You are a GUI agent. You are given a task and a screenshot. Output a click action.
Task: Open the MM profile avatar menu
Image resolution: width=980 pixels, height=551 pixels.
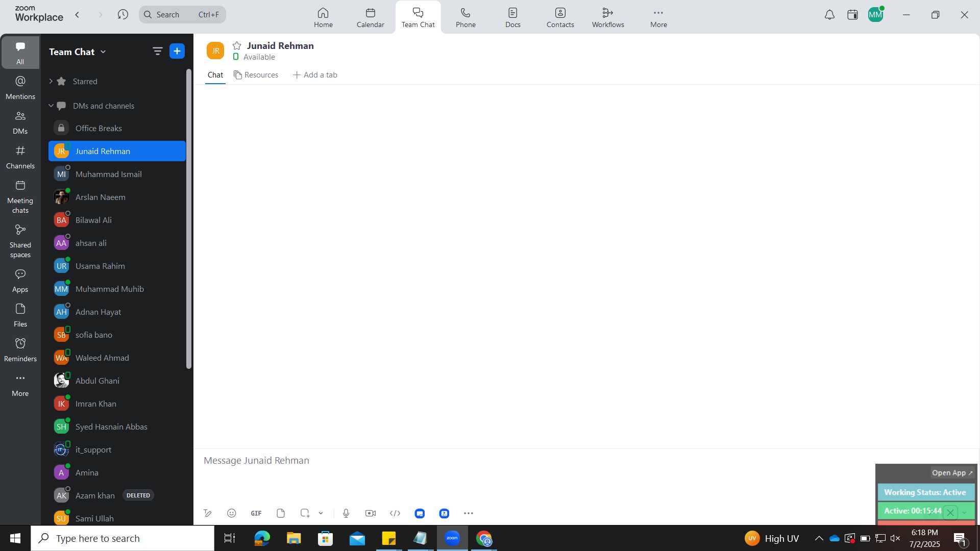point(876,15)
